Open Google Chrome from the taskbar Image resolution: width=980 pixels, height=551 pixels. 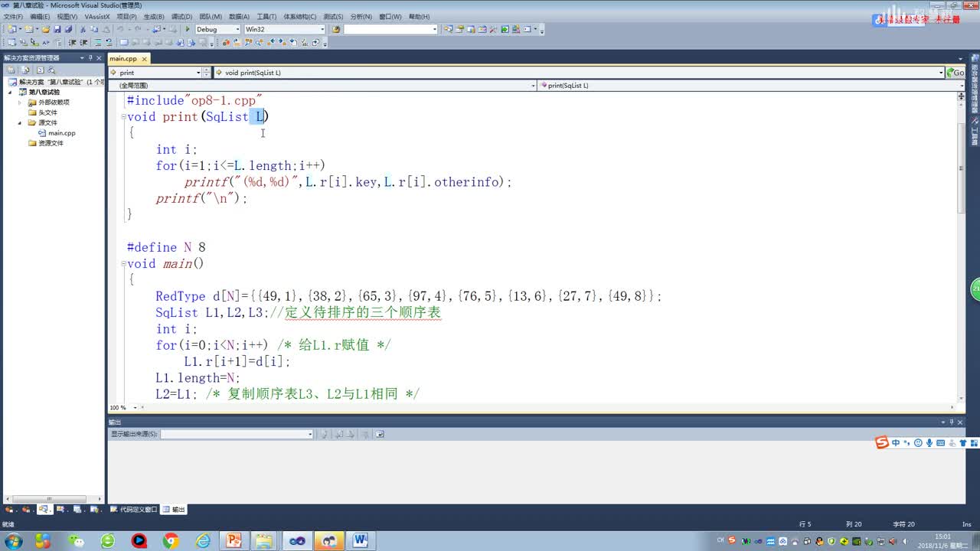pos(171,541)
